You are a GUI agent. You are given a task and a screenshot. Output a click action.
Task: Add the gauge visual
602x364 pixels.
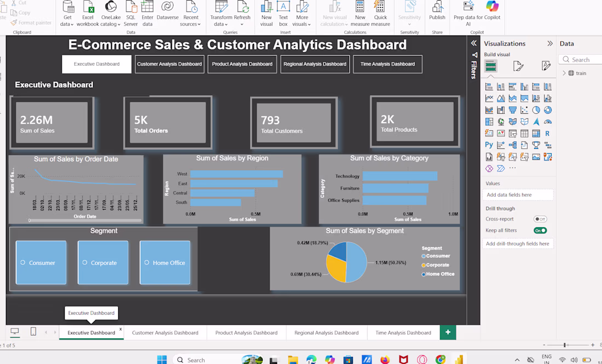tap(548, 122)
